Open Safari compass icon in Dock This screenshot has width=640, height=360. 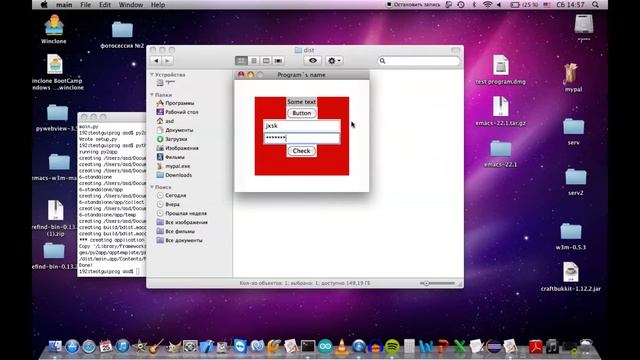(x=89, y=347)
